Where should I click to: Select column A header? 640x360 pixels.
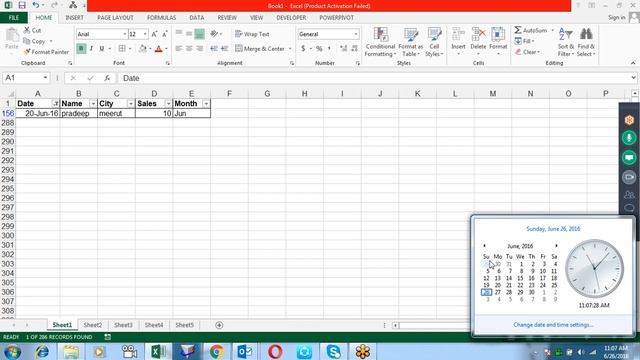coord(38,93)
